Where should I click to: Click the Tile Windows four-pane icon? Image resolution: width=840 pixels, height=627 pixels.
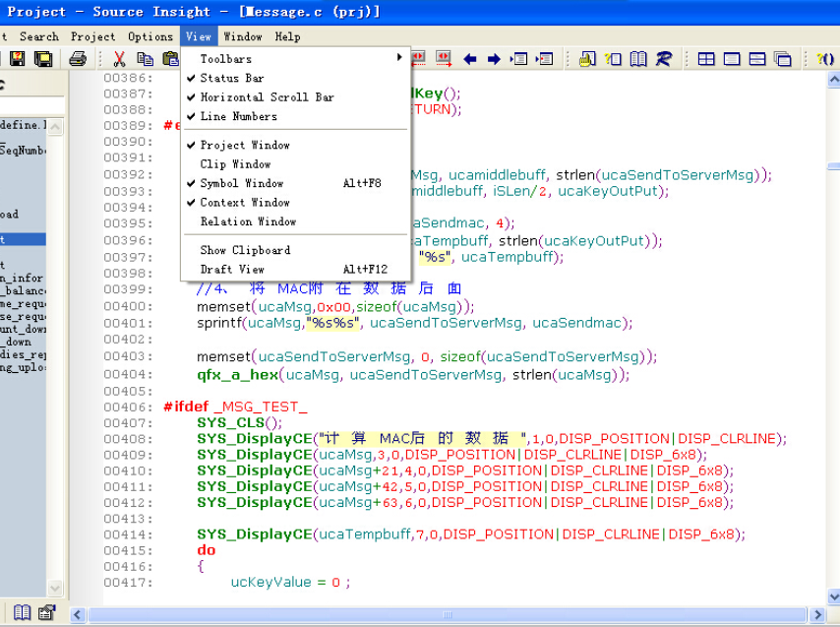(706, 59)
